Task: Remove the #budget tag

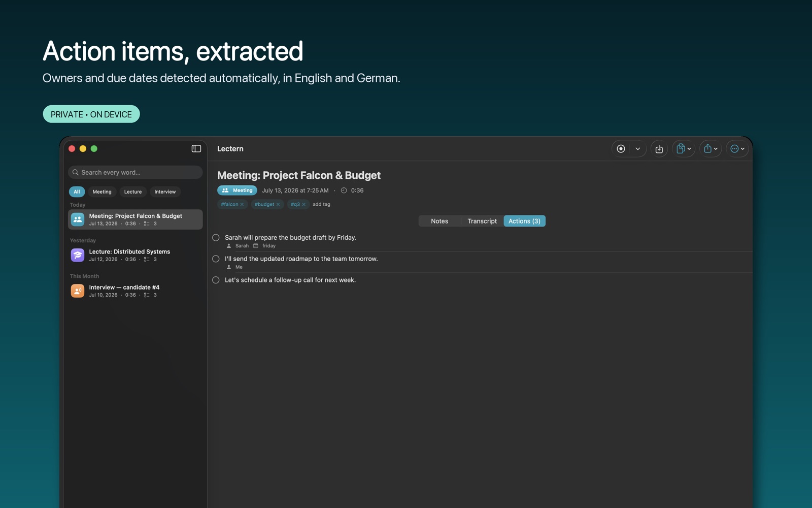Action: pyautogui.click(x=278, y=204)
